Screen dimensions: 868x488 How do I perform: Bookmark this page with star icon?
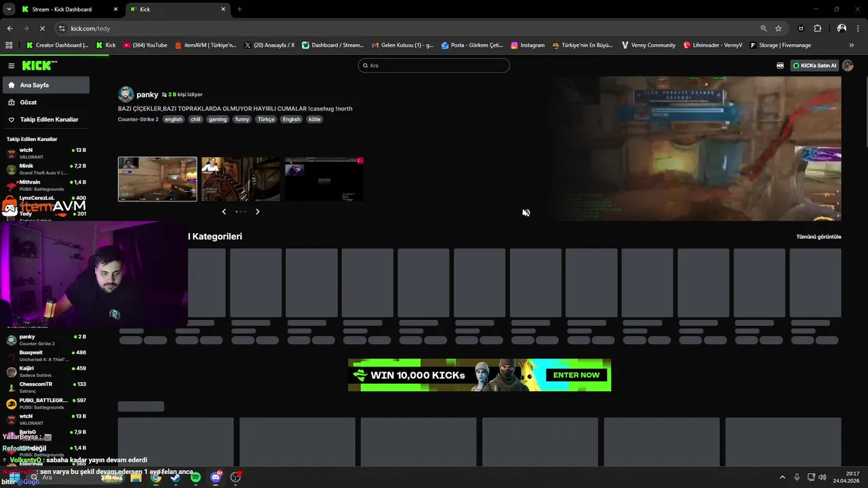click(x=778, y=28)
